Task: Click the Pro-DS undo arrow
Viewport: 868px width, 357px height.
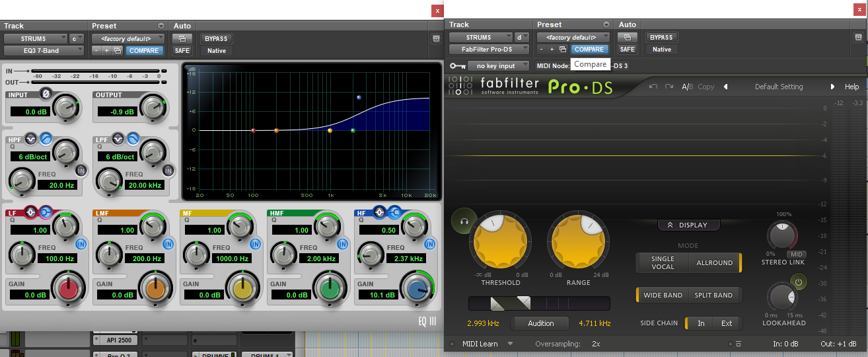Action: point(653,87)
